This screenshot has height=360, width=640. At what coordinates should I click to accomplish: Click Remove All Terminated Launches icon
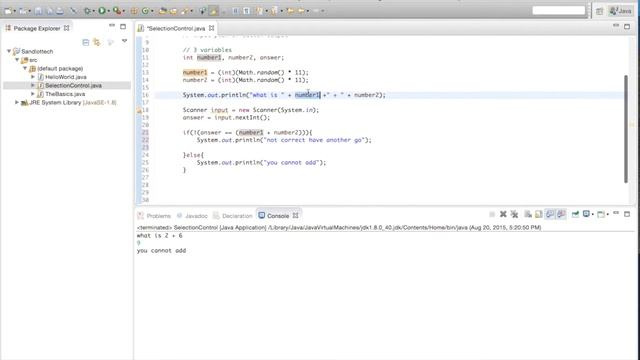point(514,214)
